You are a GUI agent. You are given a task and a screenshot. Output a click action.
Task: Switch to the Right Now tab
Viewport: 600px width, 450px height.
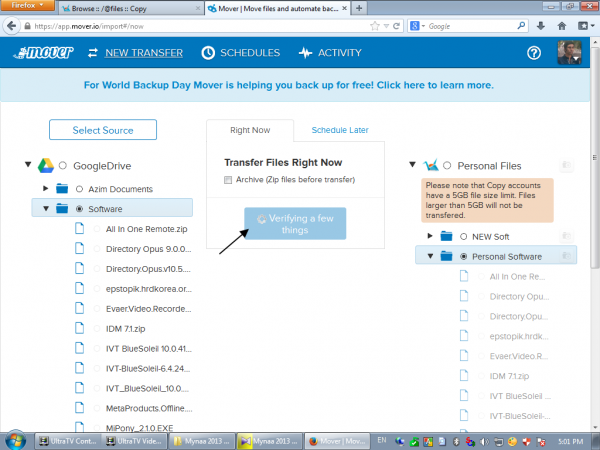(x=250, y=130)
